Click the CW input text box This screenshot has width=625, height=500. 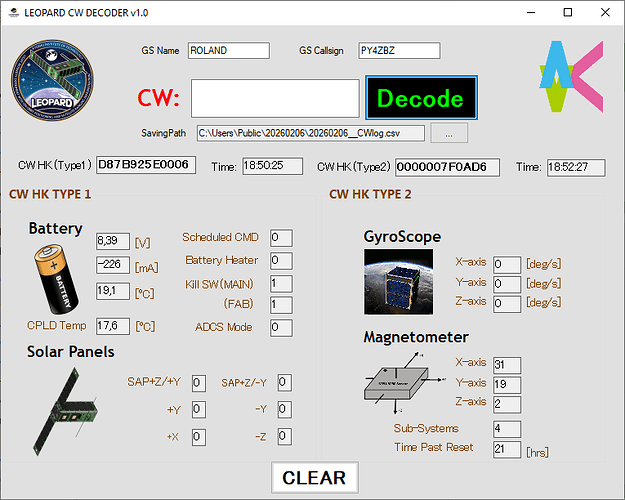274,98
